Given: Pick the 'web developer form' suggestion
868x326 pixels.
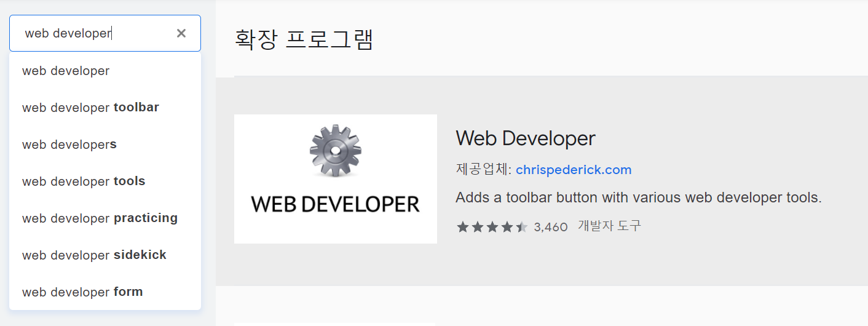Looking at the screenshot, I should coord(105,292).
